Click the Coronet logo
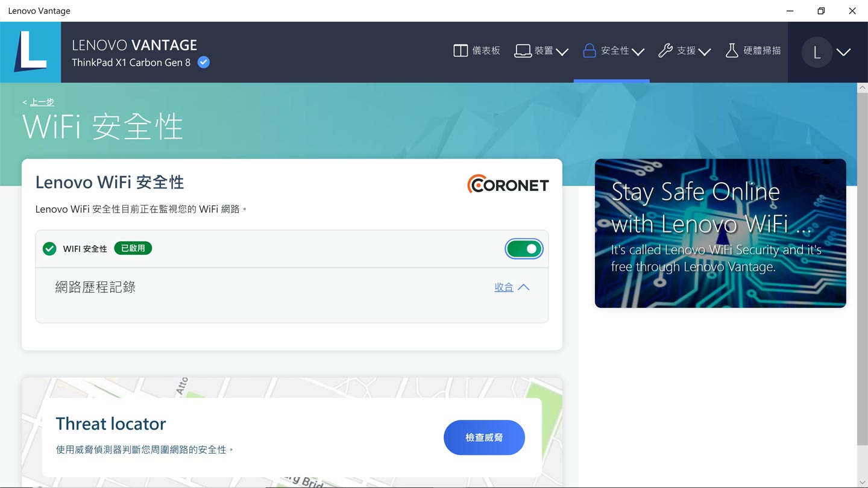The width and height of the screenshot is (868, 488). point(508,184)
